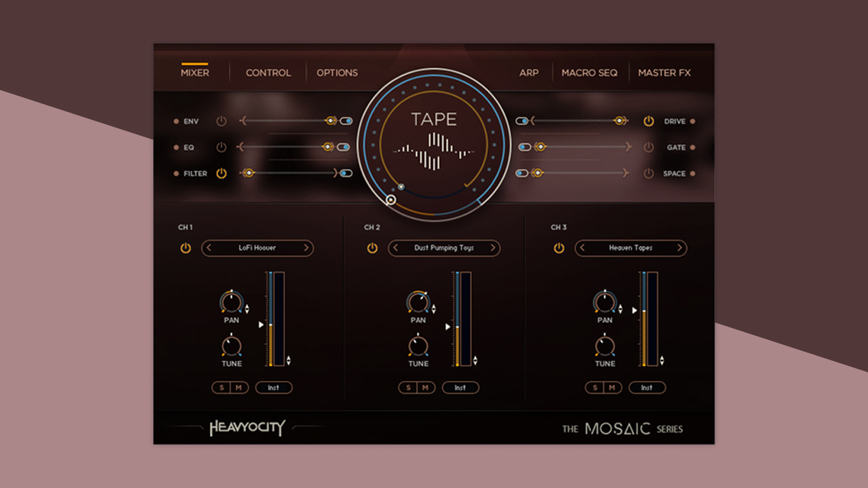Enable the EQ effect power switch
The image size is (868, 488).
[222, 147]
